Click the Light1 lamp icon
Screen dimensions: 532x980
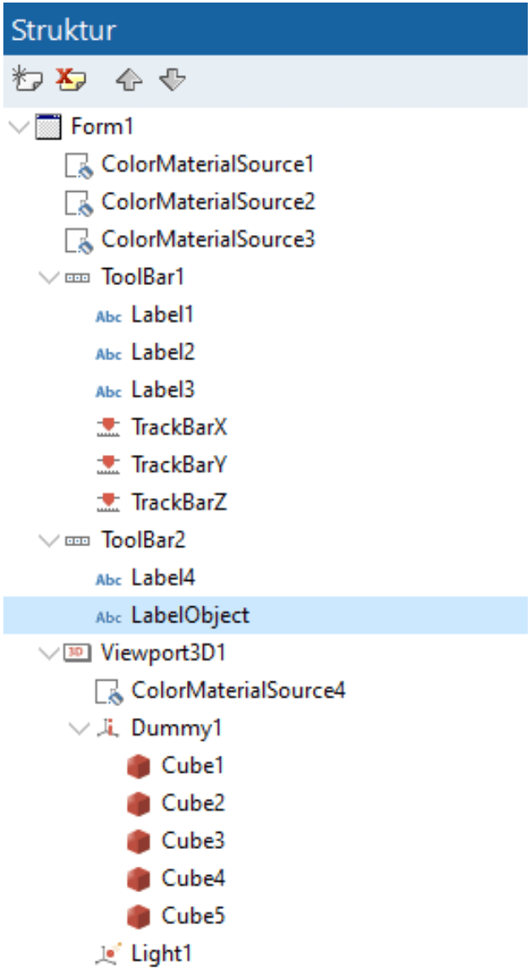coord(108,955)
